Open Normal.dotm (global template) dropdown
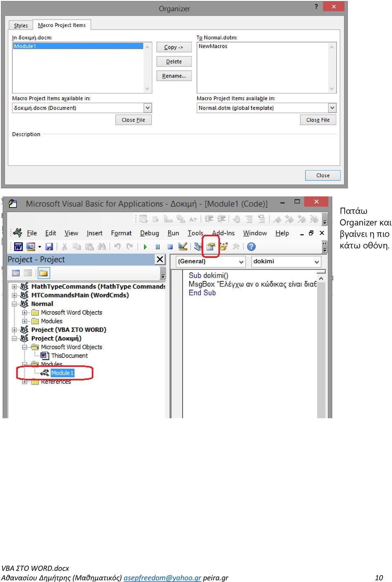392x582 pixels. 332,108
